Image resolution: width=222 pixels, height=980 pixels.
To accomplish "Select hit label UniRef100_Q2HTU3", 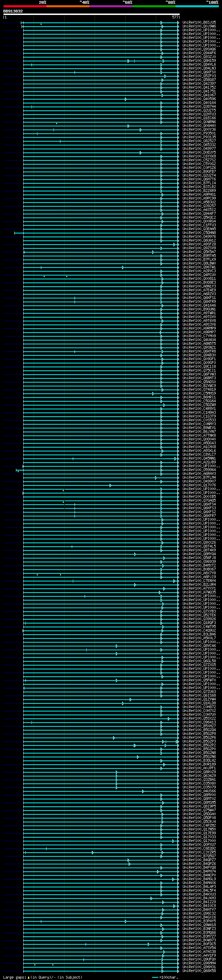I will (199, 114).
